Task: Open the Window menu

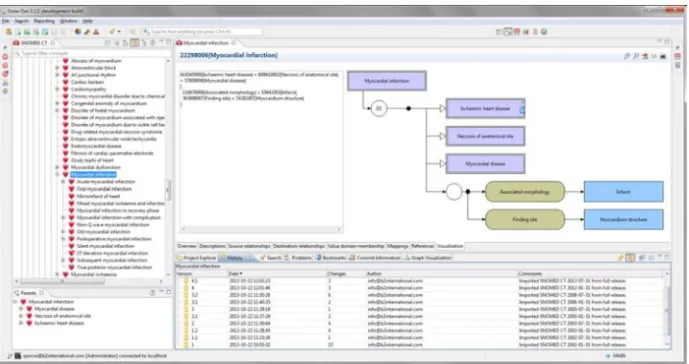Action: click(69, 21)
